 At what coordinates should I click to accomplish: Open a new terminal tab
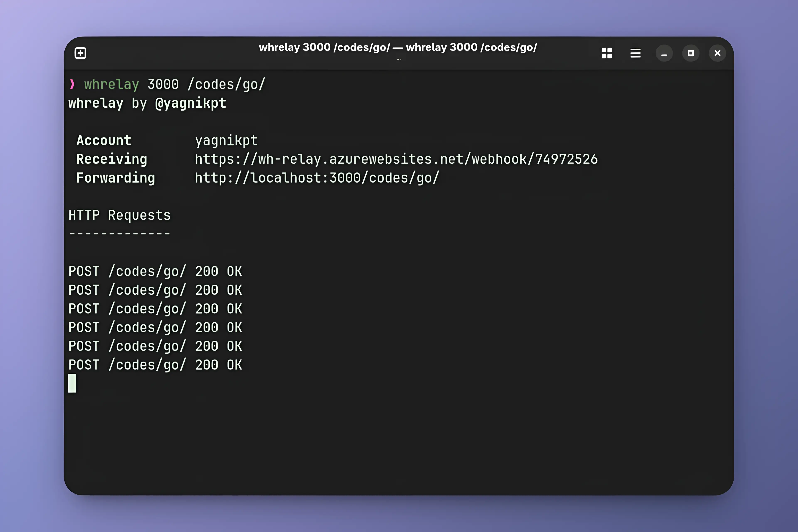[80, 53]
